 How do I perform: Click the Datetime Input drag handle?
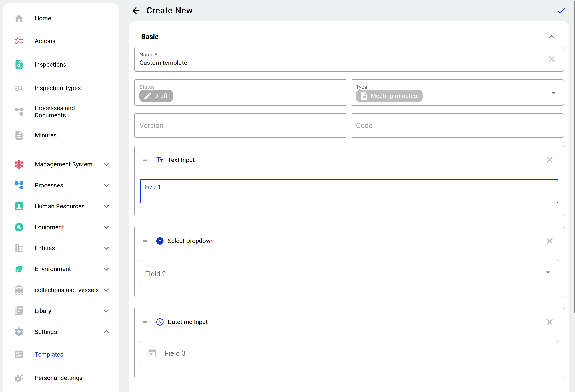coord(145,322)
